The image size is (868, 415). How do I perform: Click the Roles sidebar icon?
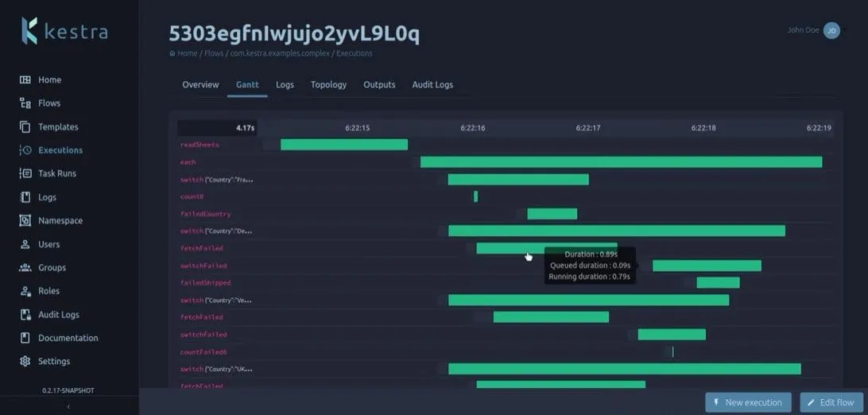pyautogui.click(x=25, y=290)
